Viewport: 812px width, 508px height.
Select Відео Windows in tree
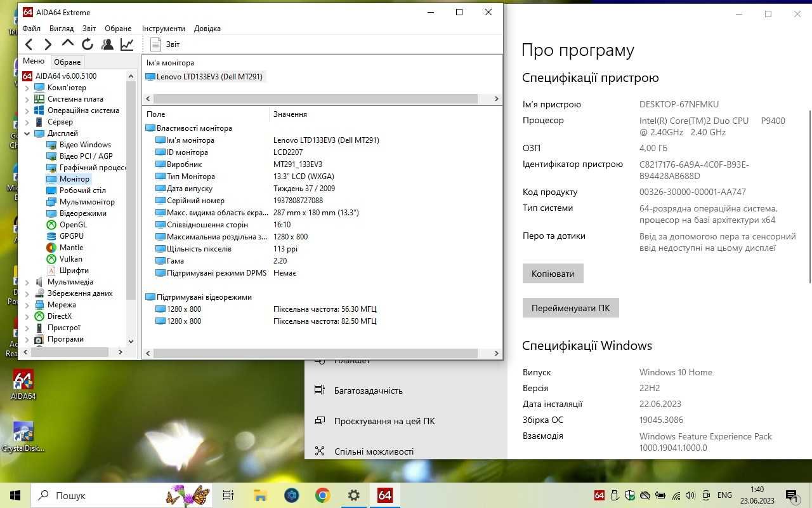click(79, 145)
